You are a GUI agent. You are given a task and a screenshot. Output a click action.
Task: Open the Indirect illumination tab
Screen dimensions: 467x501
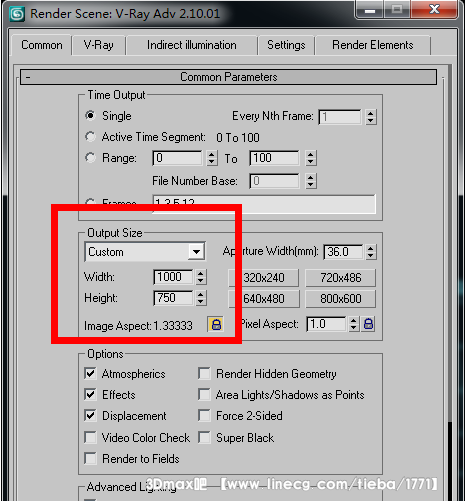coord(192,45)
